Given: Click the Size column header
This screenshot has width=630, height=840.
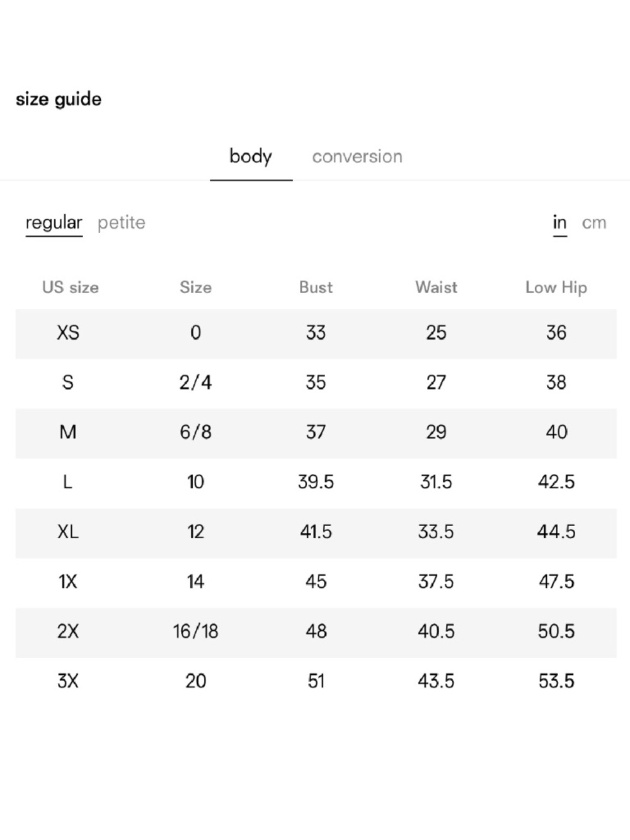Looking at the screenshot, I should click(x=195, y=287).
